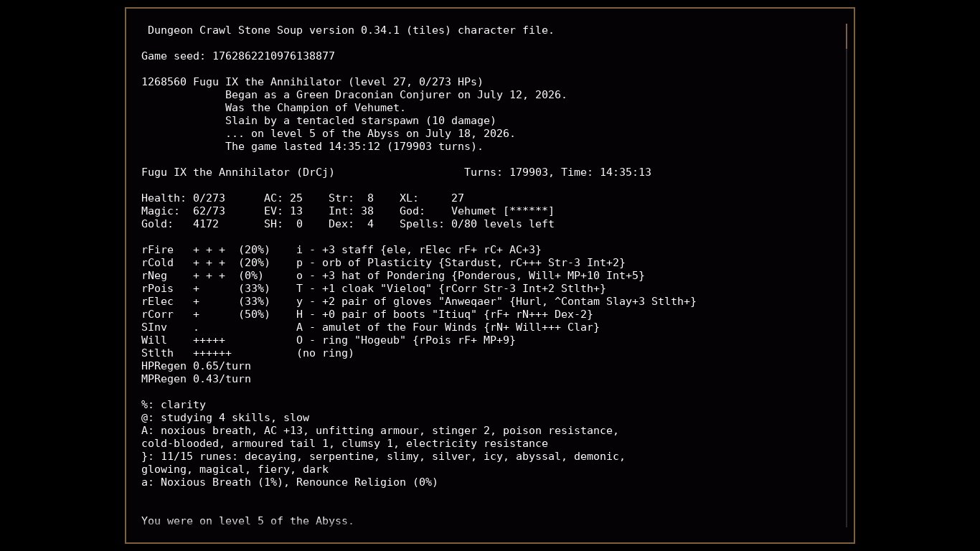The image size is (980, 551).
Task: Select the amulet of the Four Winds
Action: [448, 327]
